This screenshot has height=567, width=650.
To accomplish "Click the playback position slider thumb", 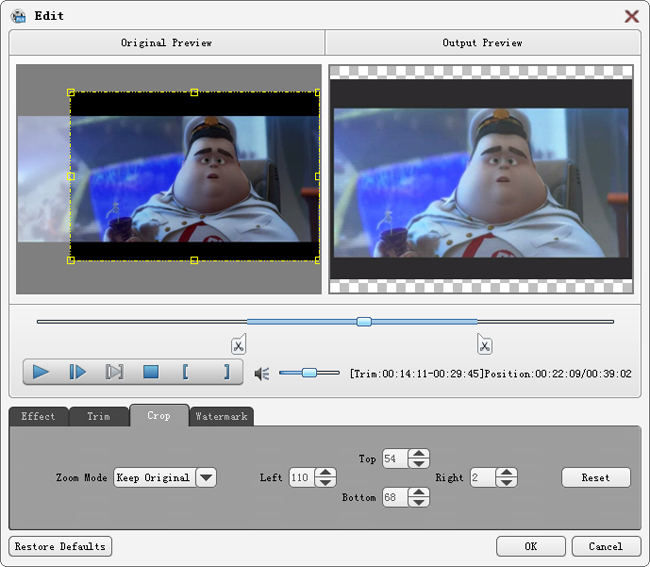I will point(364,322).
